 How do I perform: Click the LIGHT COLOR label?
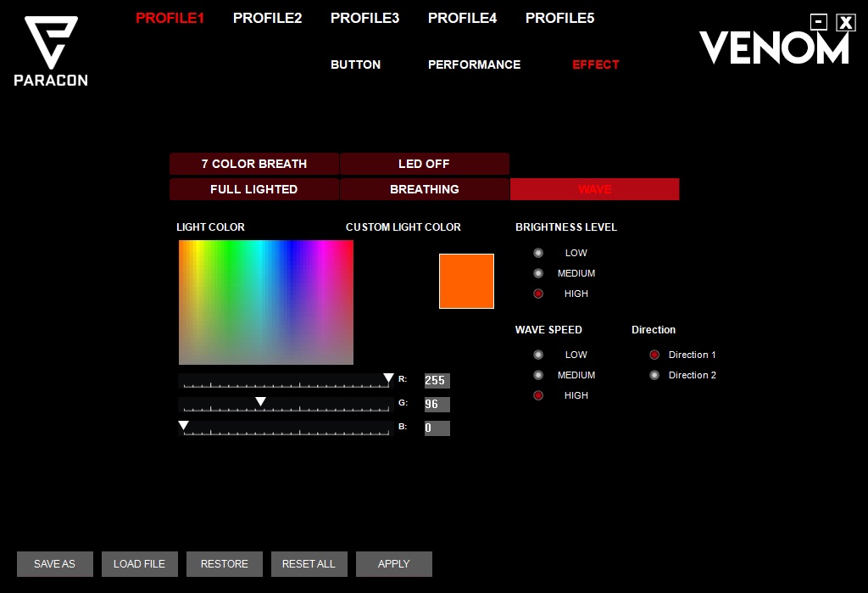210,227
